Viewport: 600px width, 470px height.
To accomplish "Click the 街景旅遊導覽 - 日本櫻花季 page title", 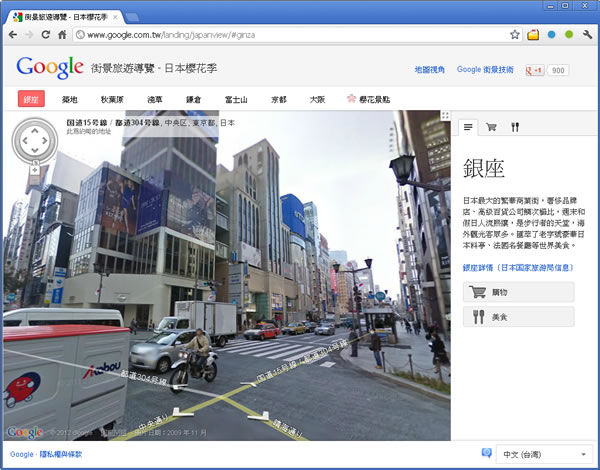I will tap(154, 69).
